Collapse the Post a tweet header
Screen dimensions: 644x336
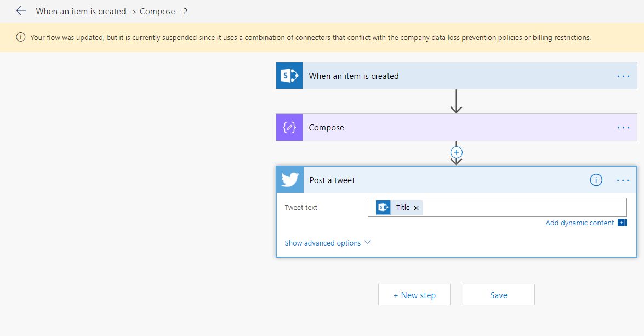tap(457, 180)
